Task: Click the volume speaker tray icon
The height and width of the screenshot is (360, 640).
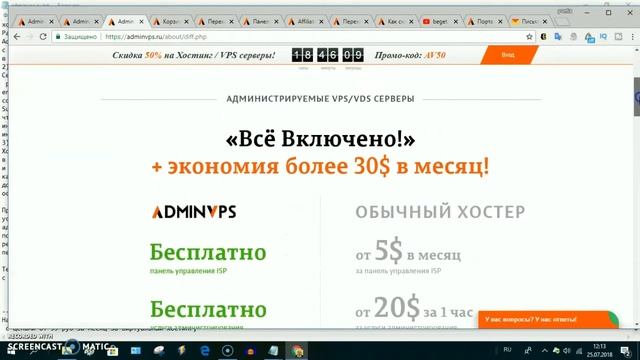Action: (567, 351)
